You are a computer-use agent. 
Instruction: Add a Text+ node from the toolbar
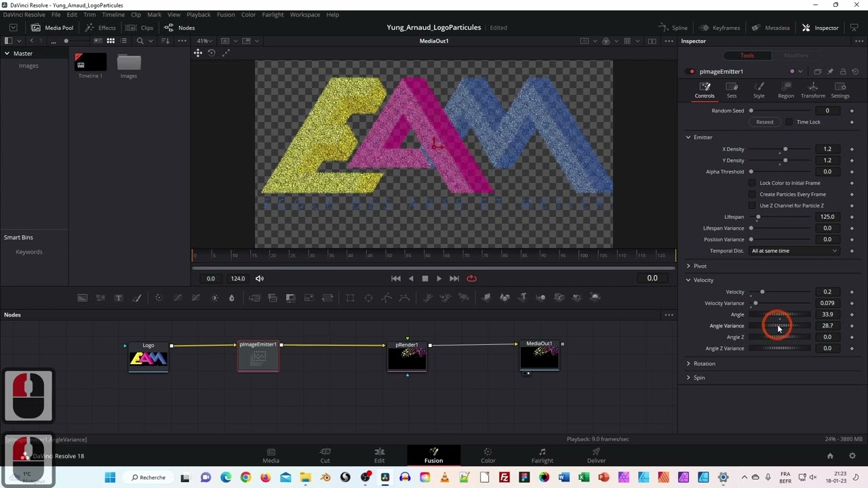[x=119, y=298]
